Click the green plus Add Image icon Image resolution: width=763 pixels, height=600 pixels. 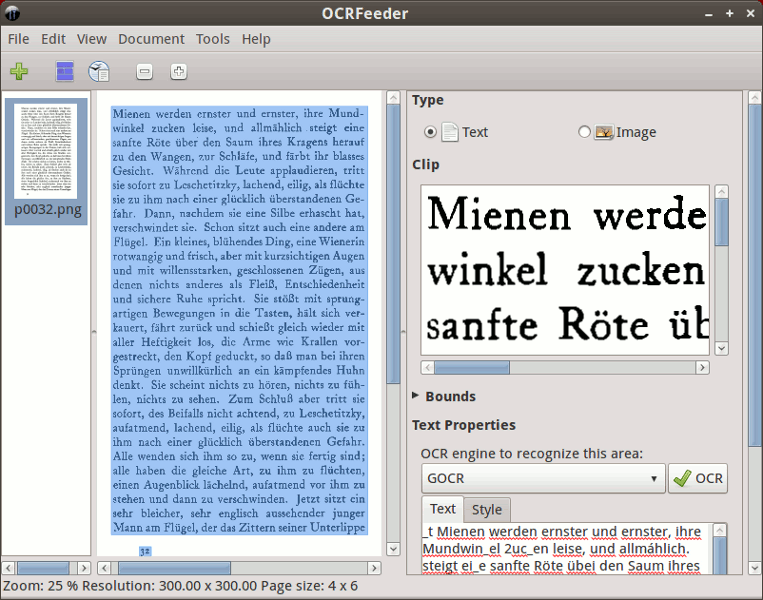[x=19, y=72]
